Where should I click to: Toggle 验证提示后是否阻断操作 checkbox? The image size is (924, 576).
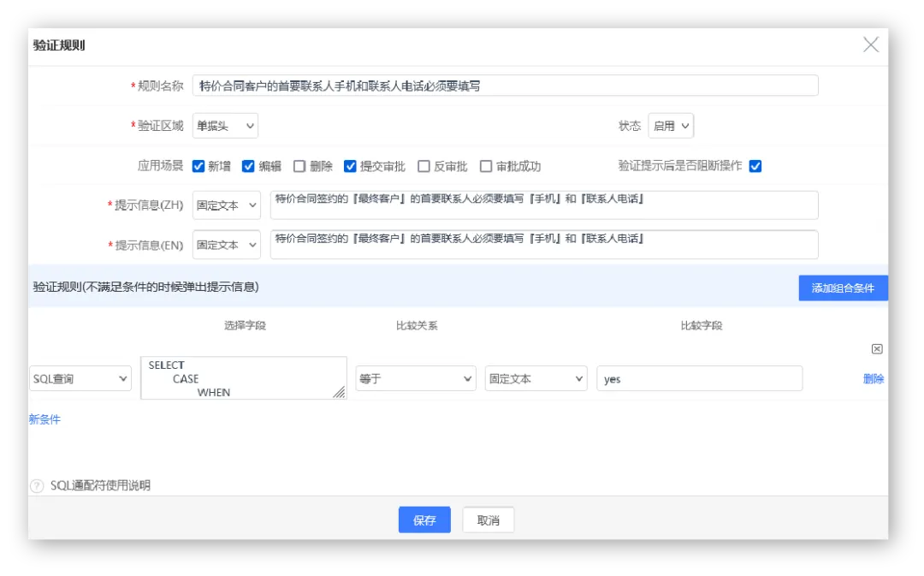[x=755, y=166]
